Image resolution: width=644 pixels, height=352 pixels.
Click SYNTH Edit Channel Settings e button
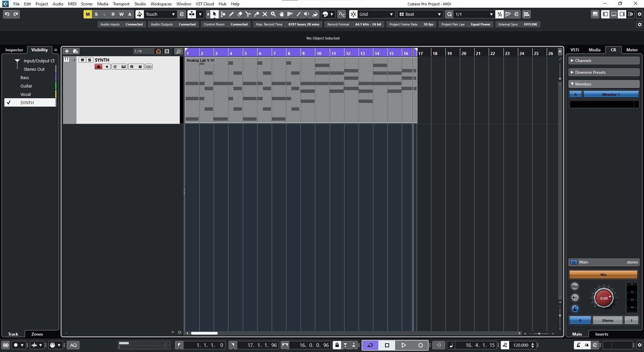(x=115, y=67)
